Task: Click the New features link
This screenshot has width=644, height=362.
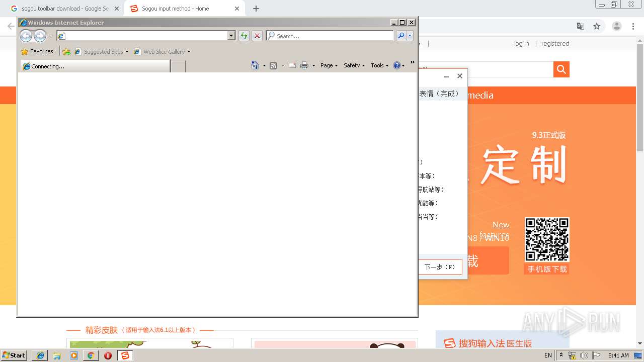Action: pyautogui.click(x=495, y=230)
